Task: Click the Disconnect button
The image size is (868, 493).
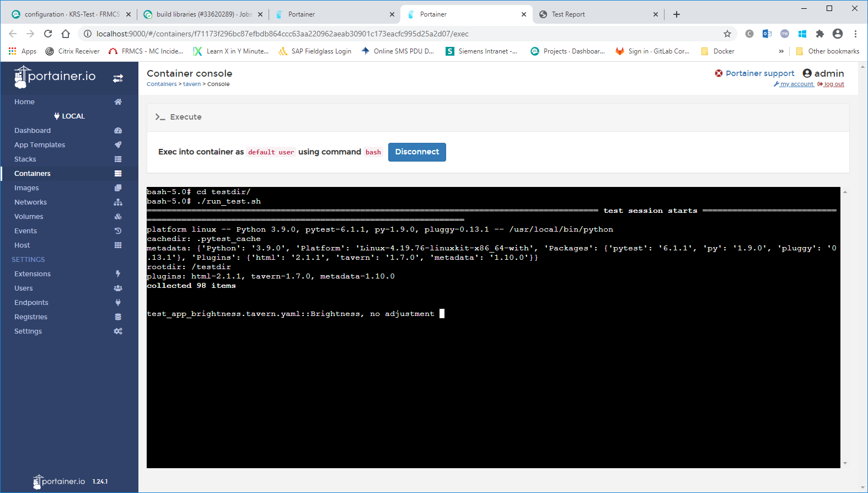Action: tap(417, 152)
